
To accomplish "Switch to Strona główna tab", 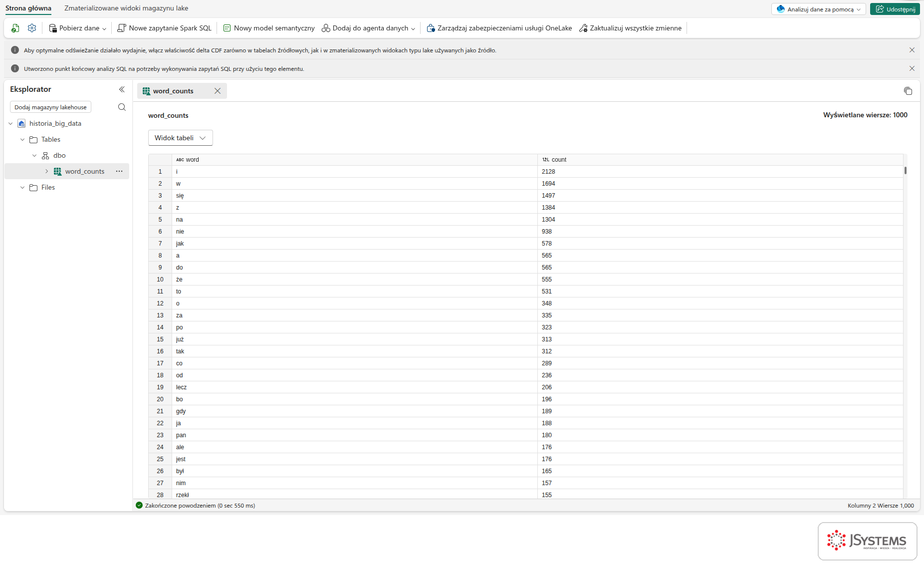I will pyautogui.click(x=28, y=8).
